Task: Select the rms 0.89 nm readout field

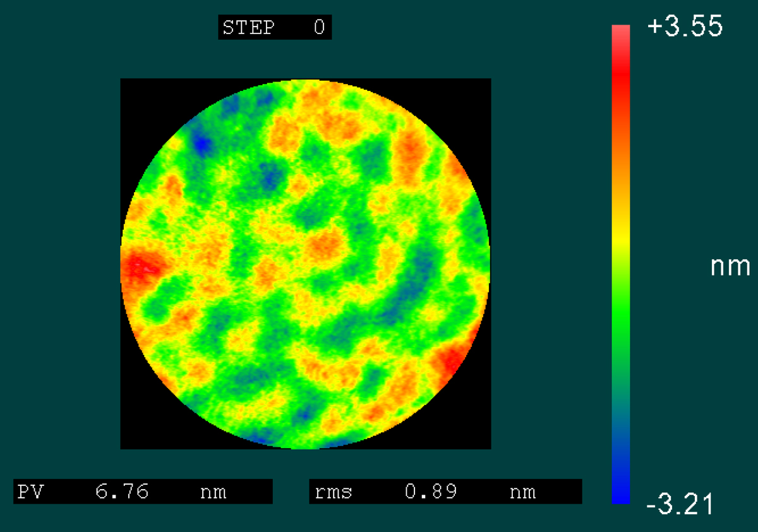Action: point(445,492)
